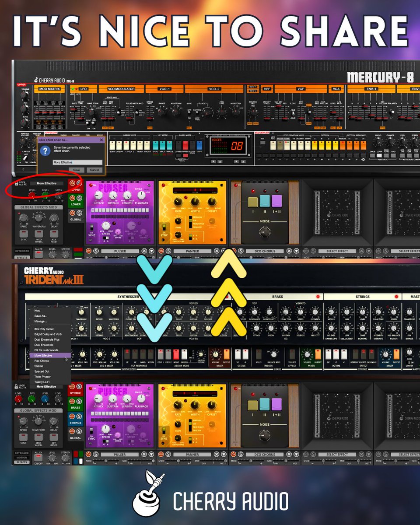
Task: Toggle Mercury-8 sequencer ON button
Action: tap(262, 143)
